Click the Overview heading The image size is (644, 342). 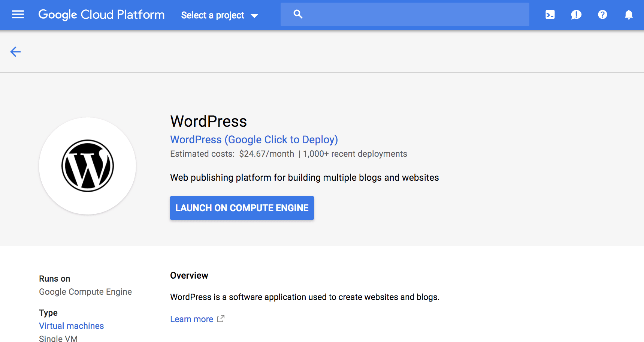click(x=189, y=276)
